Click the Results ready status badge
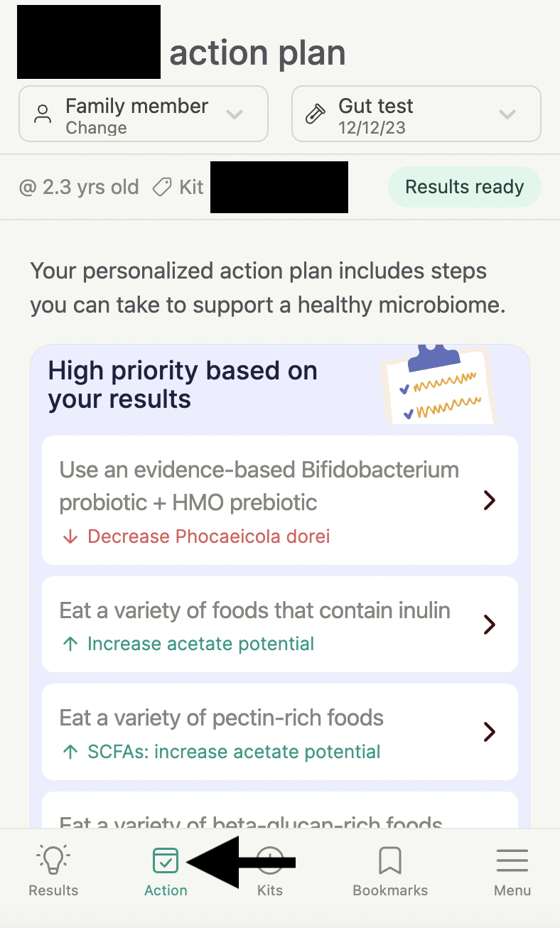This screenshot has height=928, width=560. (465, 187)
